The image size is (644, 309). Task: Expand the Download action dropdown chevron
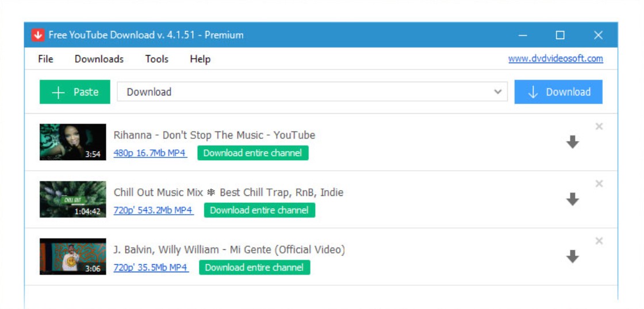(498, 92)
